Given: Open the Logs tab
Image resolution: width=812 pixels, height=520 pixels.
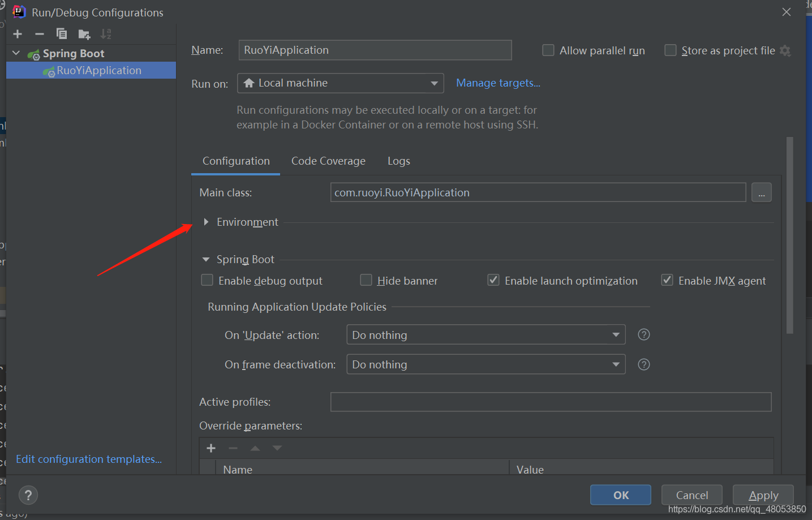Looking at the screenshot, I should [x=398, y=161].
